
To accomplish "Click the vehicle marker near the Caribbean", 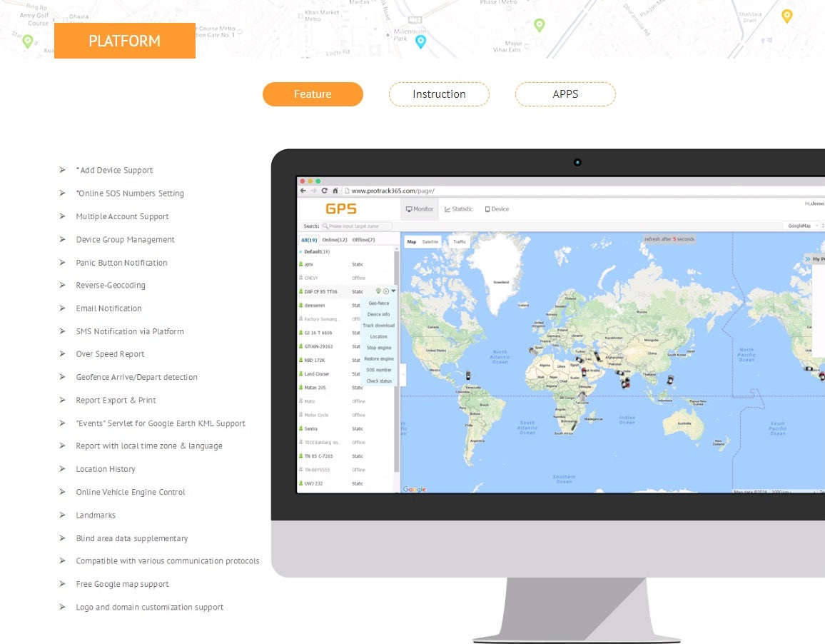I will click(468, 374).
